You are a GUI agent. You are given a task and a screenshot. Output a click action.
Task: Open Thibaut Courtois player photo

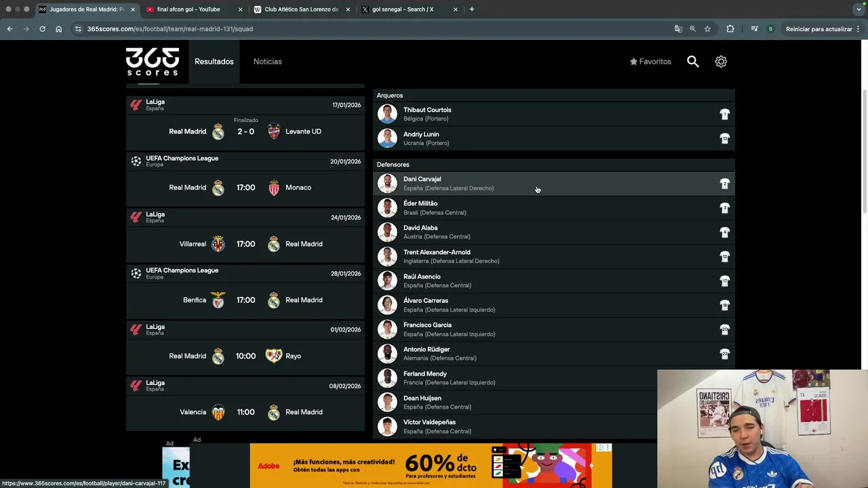click(x=387, y=114)
